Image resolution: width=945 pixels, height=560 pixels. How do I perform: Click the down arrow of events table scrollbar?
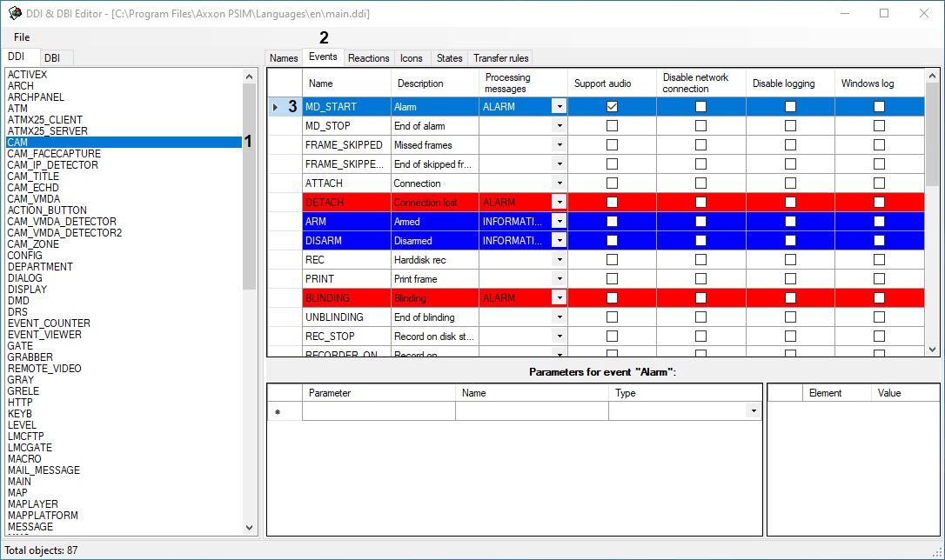[x=933, y=349]
